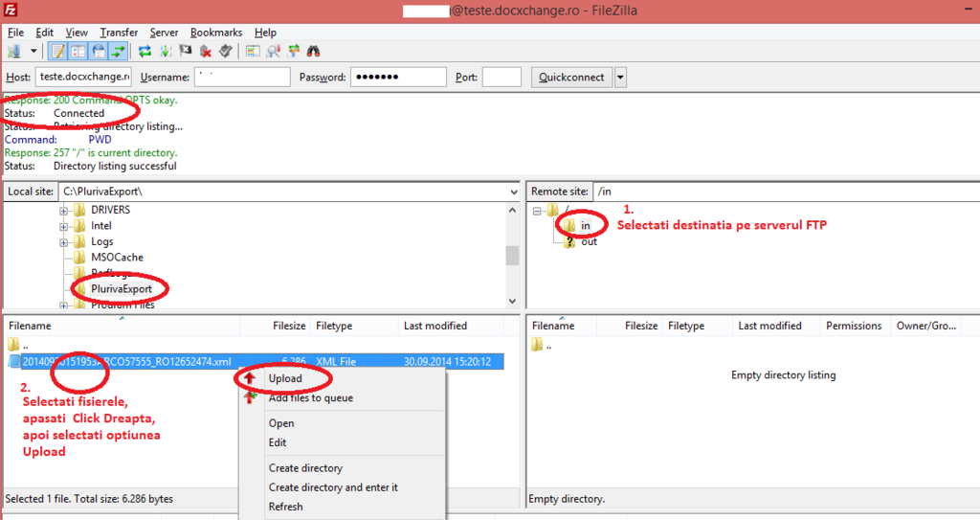The height and width of the screenshot is (520, 980).
Task: Click the Cancel current operation icon
Action: tap(186, 51)
